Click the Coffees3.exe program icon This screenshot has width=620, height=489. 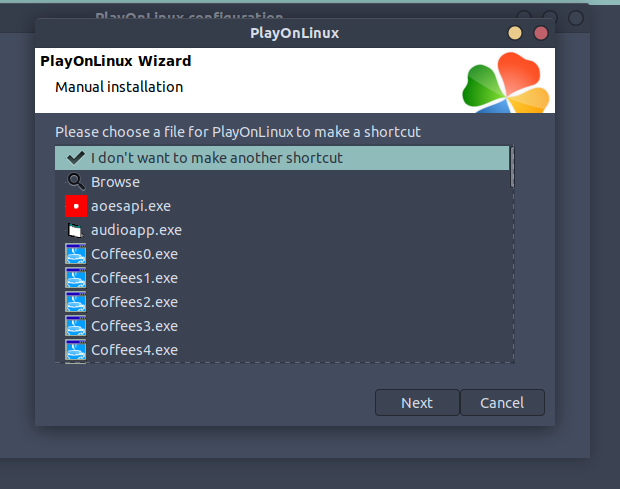point(76,326)
